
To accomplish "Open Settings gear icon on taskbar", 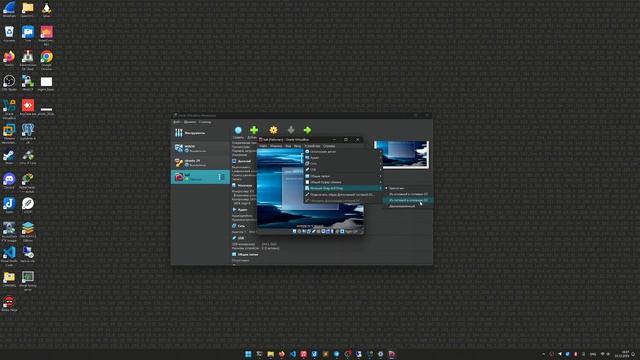I will tap(380, 354).
